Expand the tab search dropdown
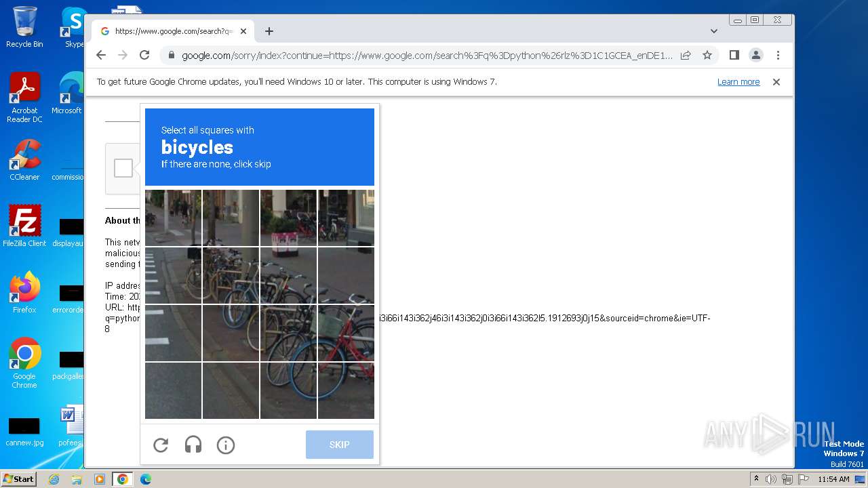 coord(714,31)
